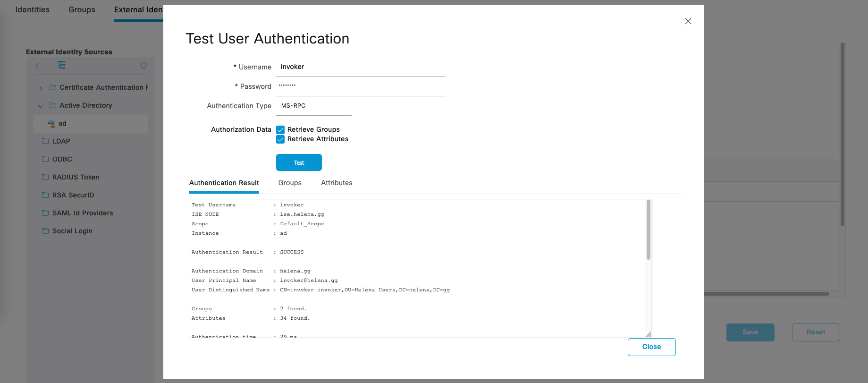The width and height of the screenshot is (868, 383).
Task: Select the 'ad' join point icon
Action: (x=51, y=124)
